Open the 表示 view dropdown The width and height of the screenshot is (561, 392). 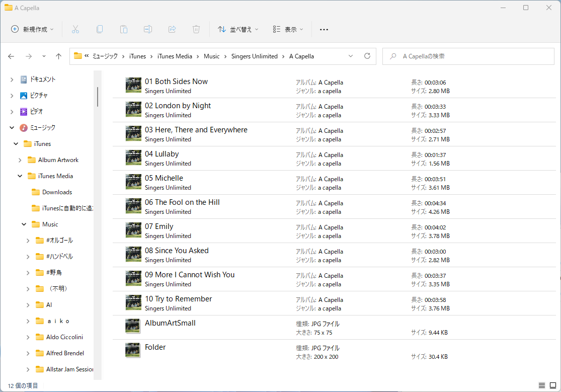[288, 29]
